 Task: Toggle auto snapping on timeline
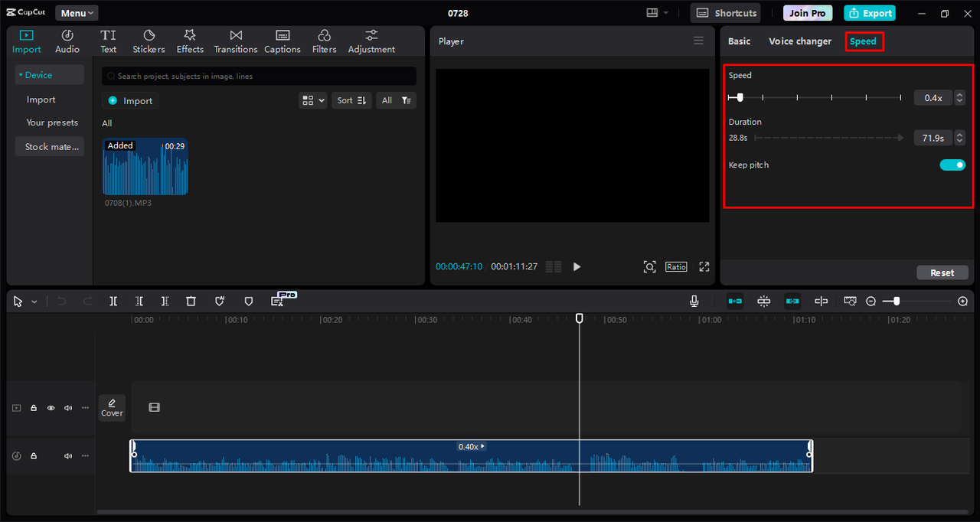tap(764, 302)
